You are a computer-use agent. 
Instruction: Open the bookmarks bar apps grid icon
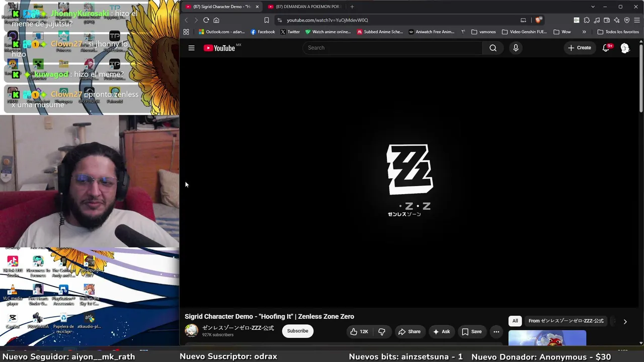point(186,32)
